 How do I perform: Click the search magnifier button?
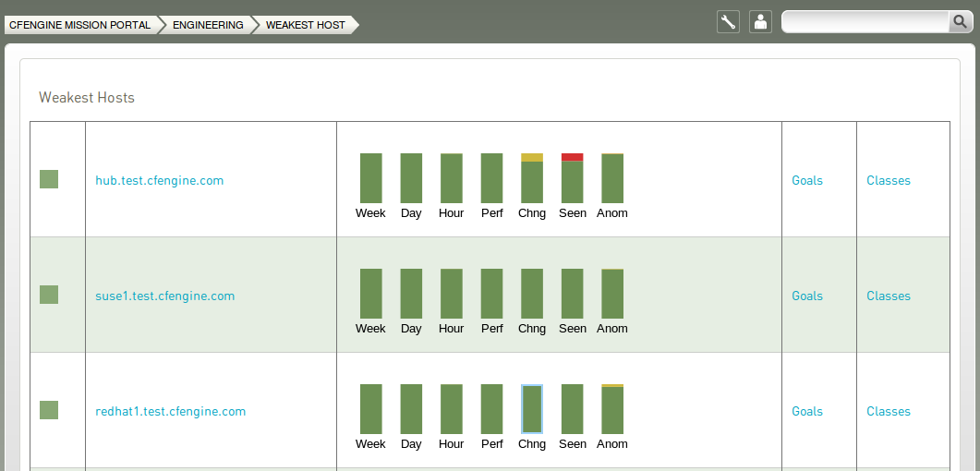[x=960, y=22]
